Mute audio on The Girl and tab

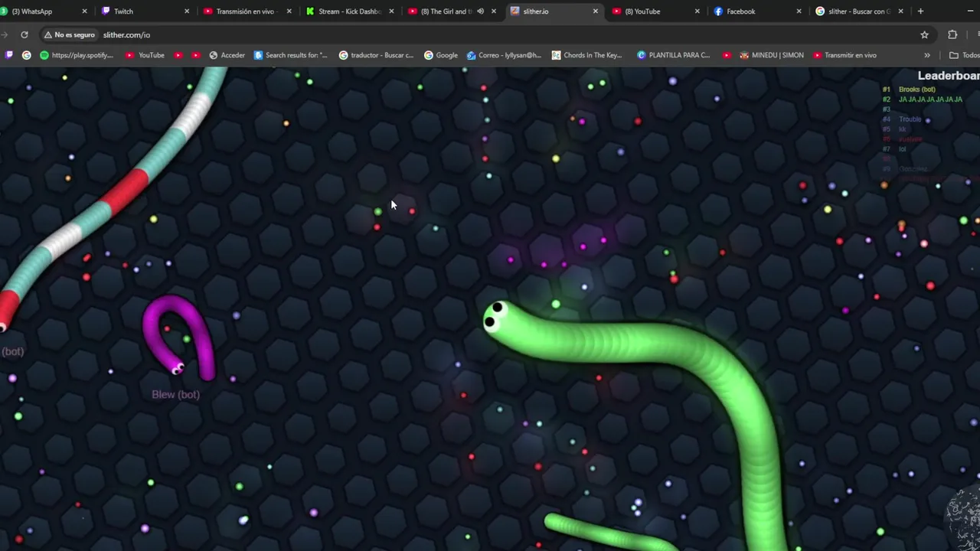pos(480,11)
